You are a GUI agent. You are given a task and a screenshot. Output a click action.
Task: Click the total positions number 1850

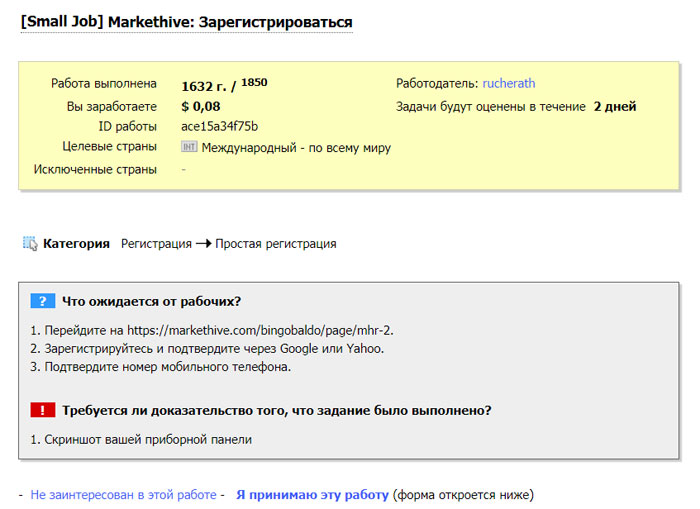click(x=254, y=82)
